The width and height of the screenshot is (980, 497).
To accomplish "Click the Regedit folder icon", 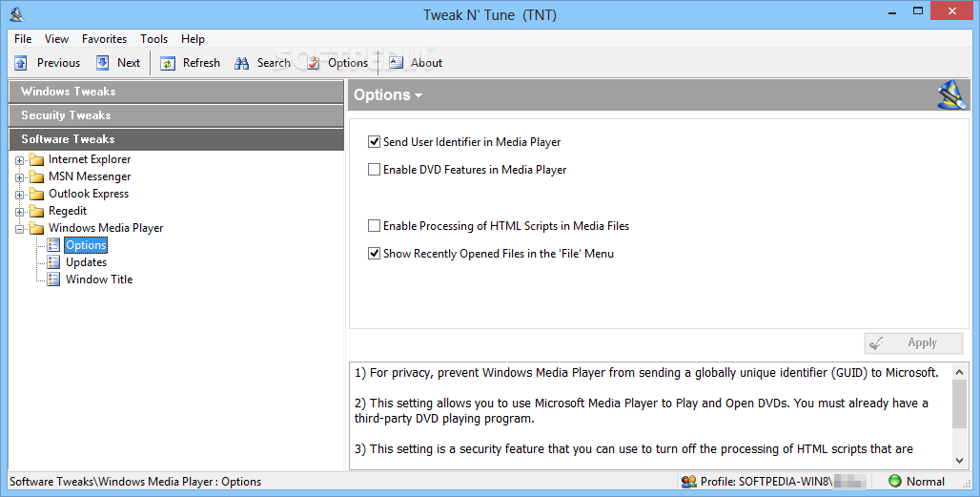I will tap(36, 212).
